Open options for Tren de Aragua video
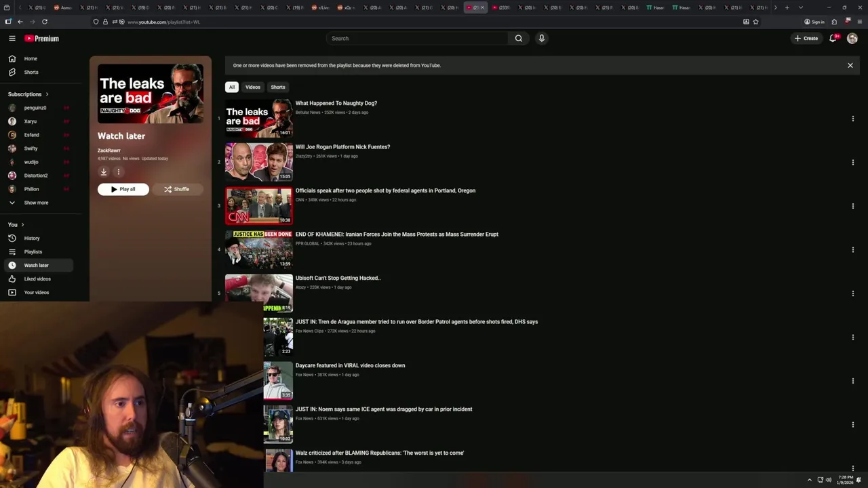 coord(852,338)
